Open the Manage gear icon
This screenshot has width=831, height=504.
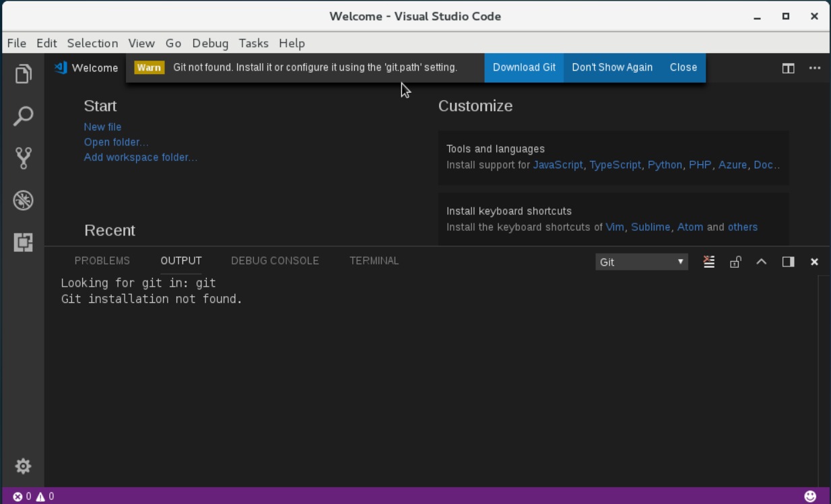click(x=23, y=466)
